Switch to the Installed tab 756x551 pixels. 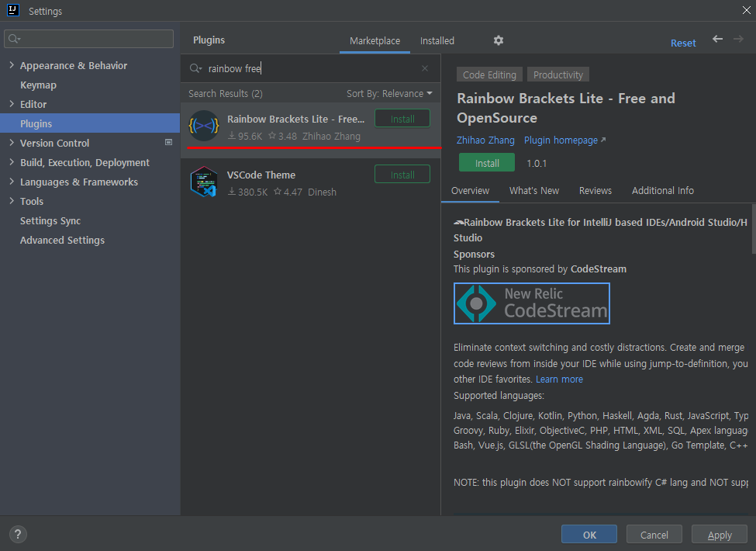click(437, 41)
